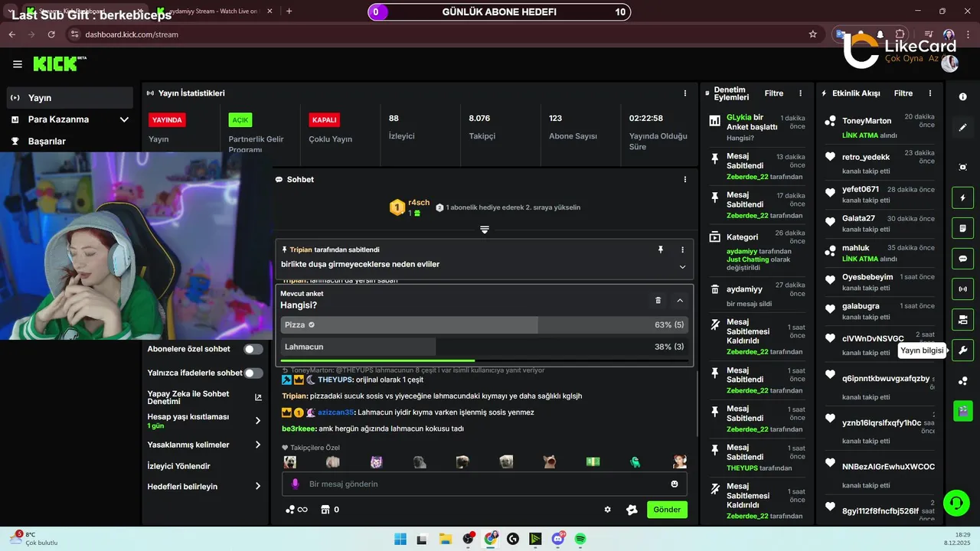980x551 pixels.
Task: Open a new browser tab
Action: click(x=289, y=11)
